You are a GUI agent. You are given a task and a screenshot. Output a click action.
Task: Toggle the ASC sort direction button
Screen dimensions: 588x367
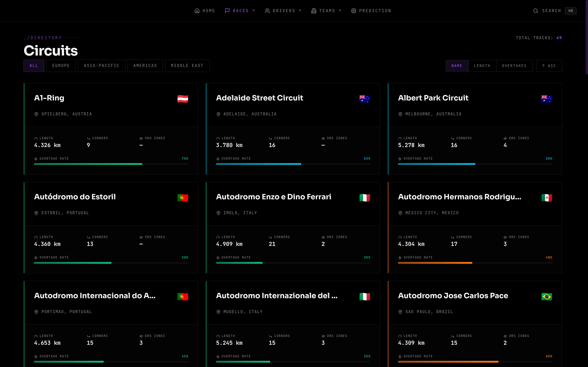point(549,66)
